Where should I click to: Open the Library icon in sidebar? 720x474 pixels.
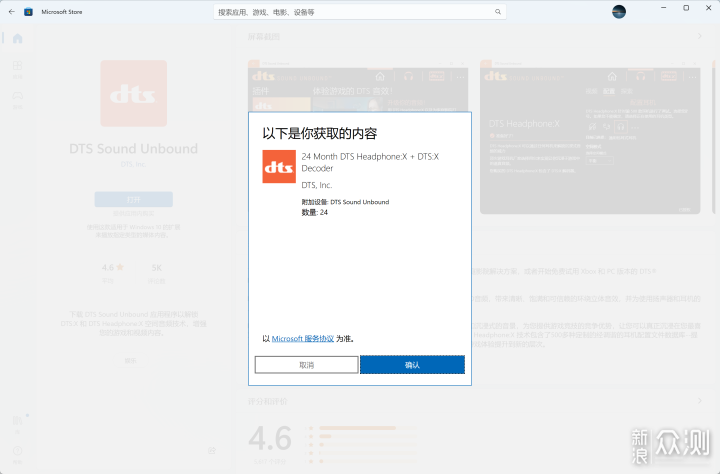point(17,423)
